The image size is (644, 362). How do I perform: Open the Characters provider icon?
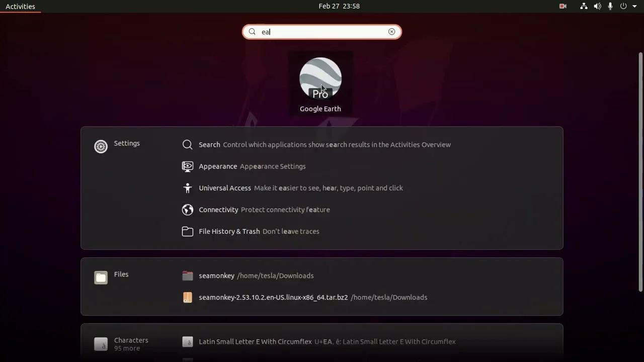pos(101,344)
